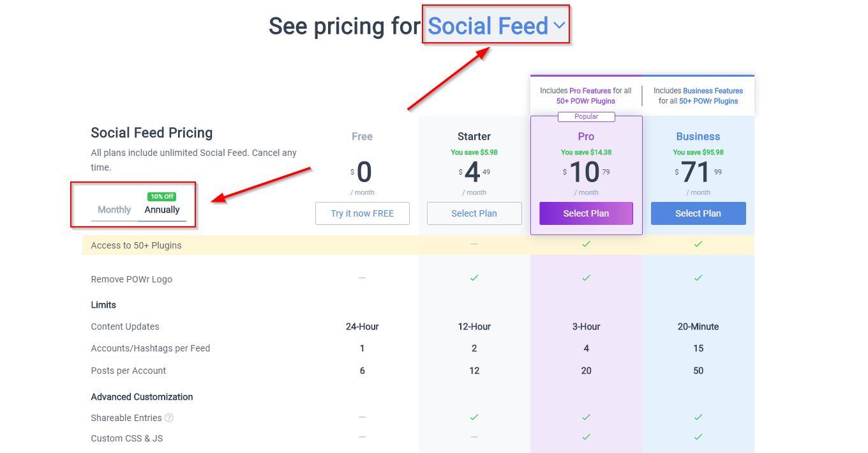Open Business Features link in banner
868x453 pixels.
tap(713, 91)
